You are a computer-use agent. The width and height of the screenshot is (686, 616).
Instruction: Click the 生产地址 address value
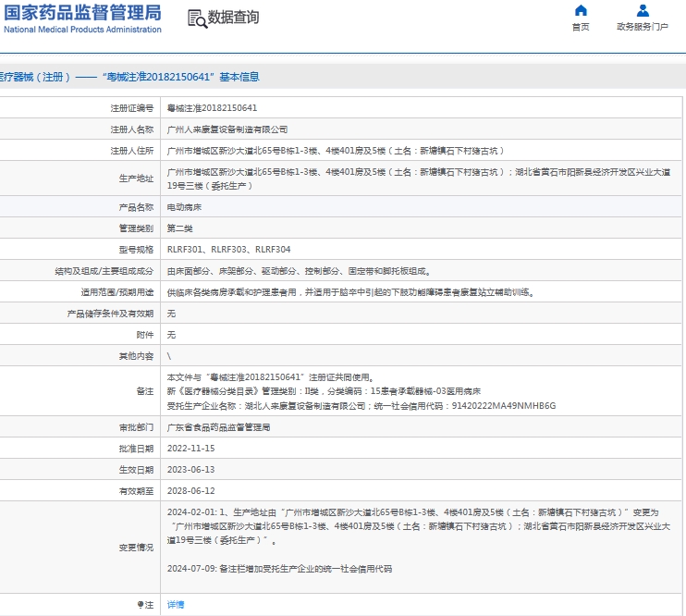coord(418,179)
